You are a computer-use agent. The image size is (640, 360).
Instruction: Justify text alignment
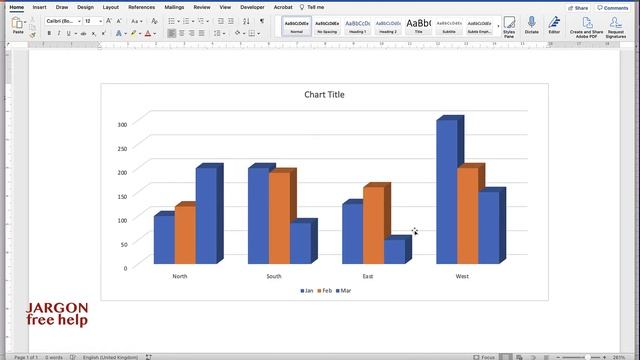tap(201, 33)
